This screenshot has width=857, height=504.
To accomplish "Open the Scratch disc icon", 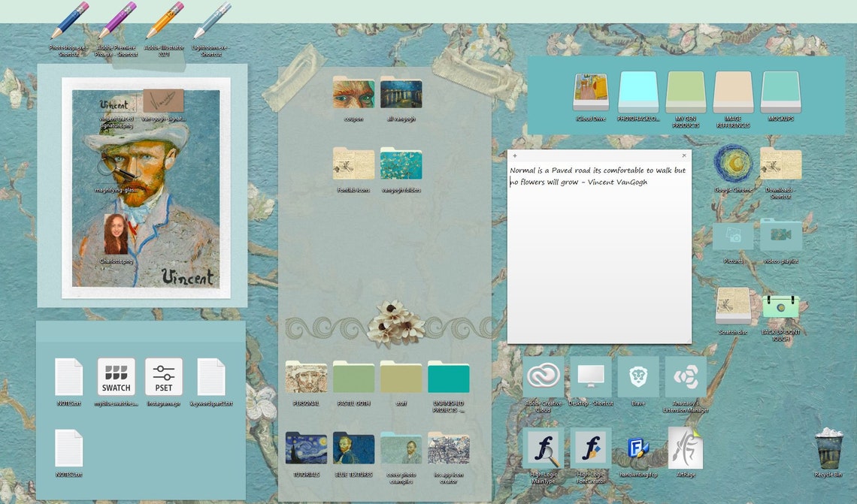I will [x=732, y=306].
